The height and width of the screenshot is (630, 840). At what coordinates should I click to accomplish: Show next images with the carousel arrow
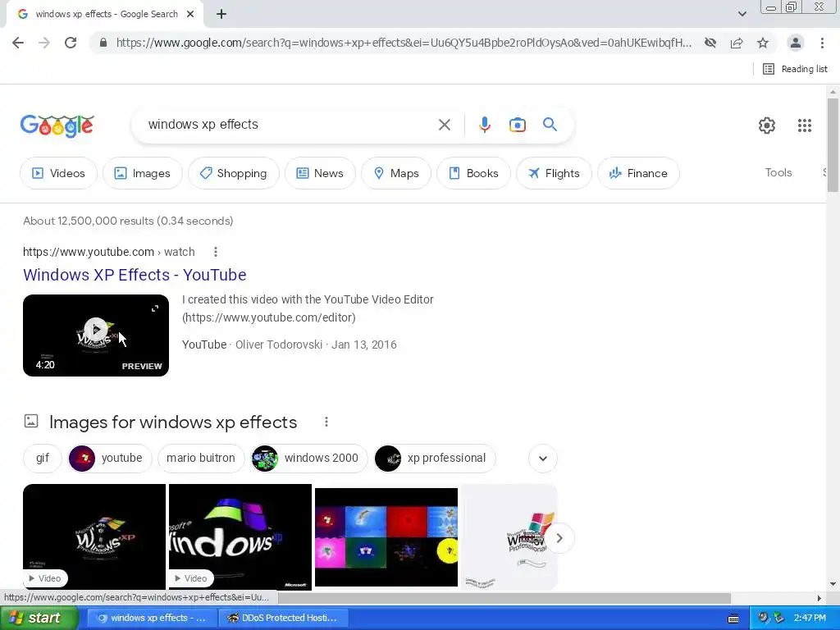pos(559,538)
